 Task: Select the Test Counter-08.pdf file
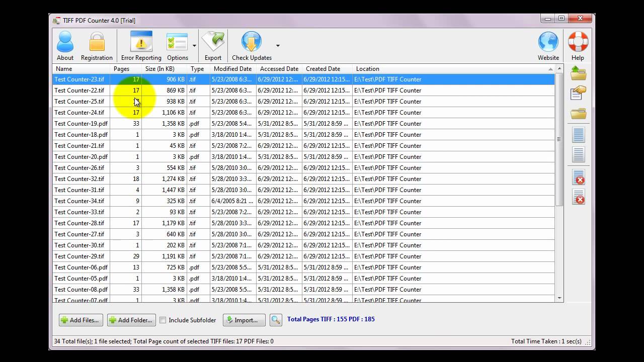tap(303, 290)
